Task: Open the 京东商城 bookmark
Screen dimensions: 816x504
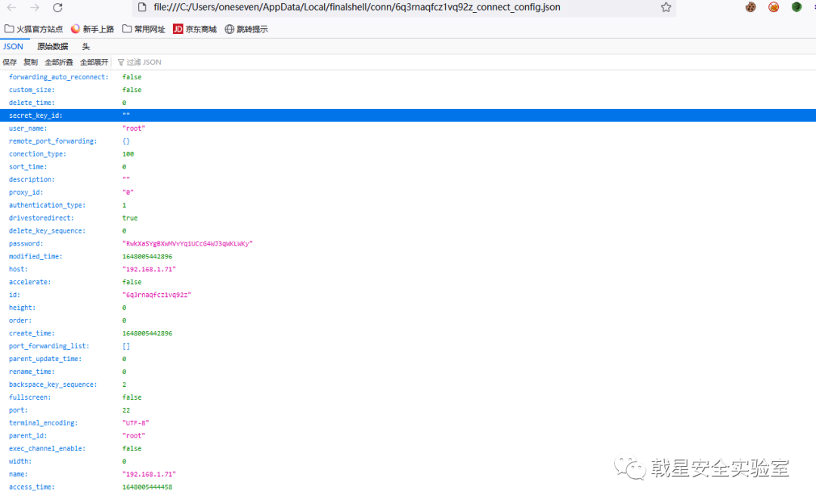Action: pyautogui.click(x=195, y=29)
